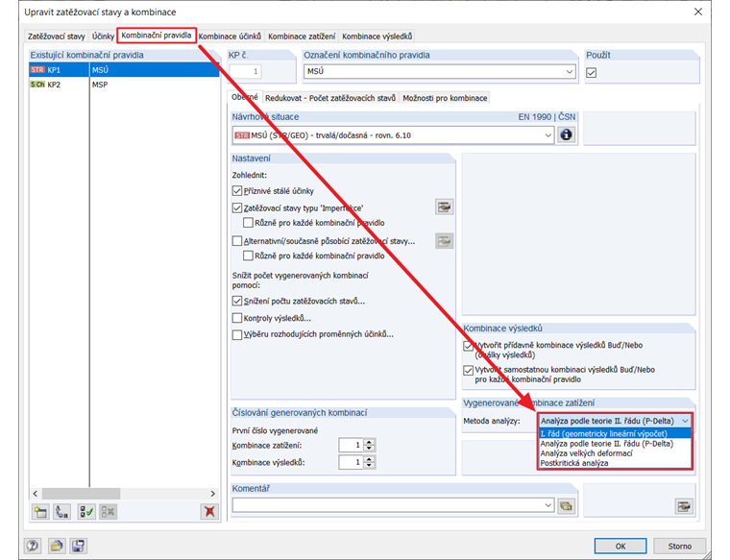The height and width of the screenshot is (560, 730).
Task: Click into Kombinace zatížení number field
Action: 351,445
